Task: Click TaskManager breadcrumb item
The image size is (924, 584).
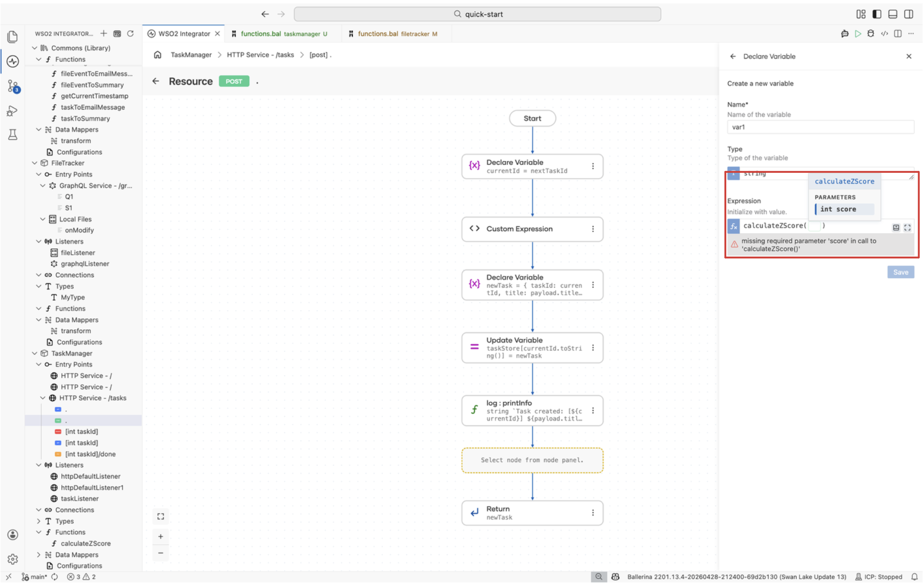Action: 191,55
